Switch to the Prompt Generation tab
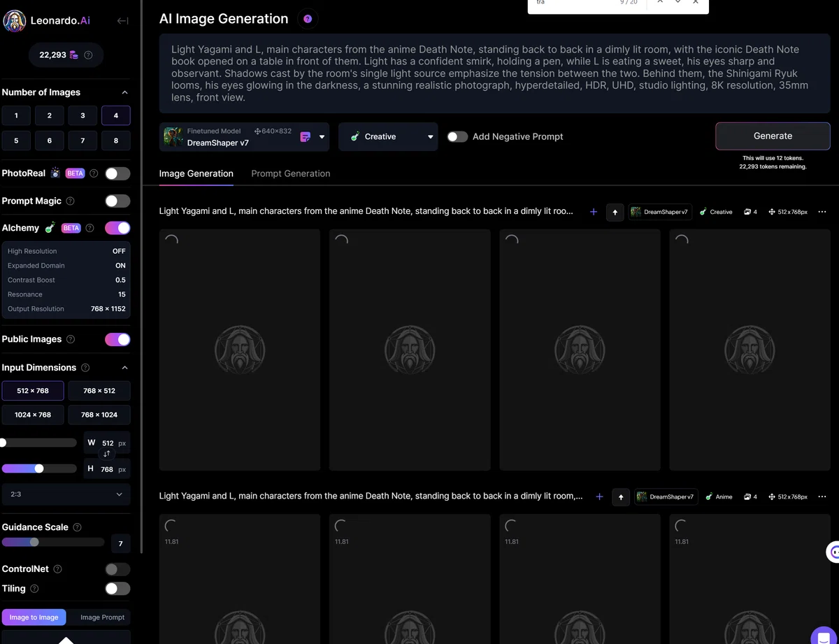 tap(291, 173)
